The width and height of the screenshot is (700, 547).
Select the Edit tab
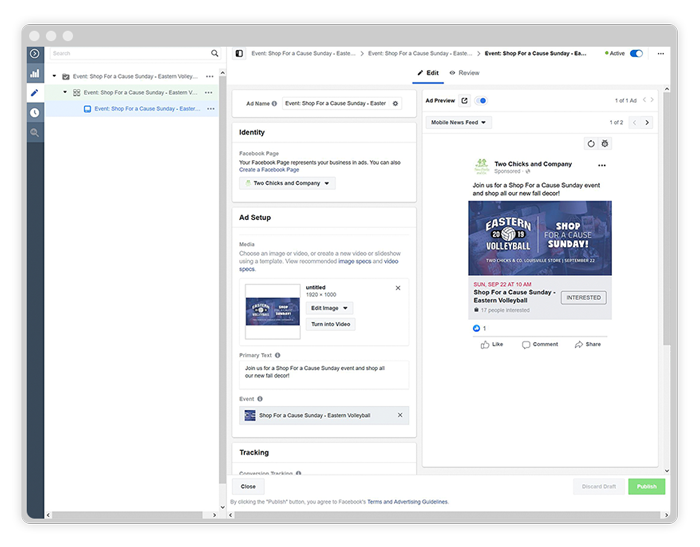tap(427, 73)
